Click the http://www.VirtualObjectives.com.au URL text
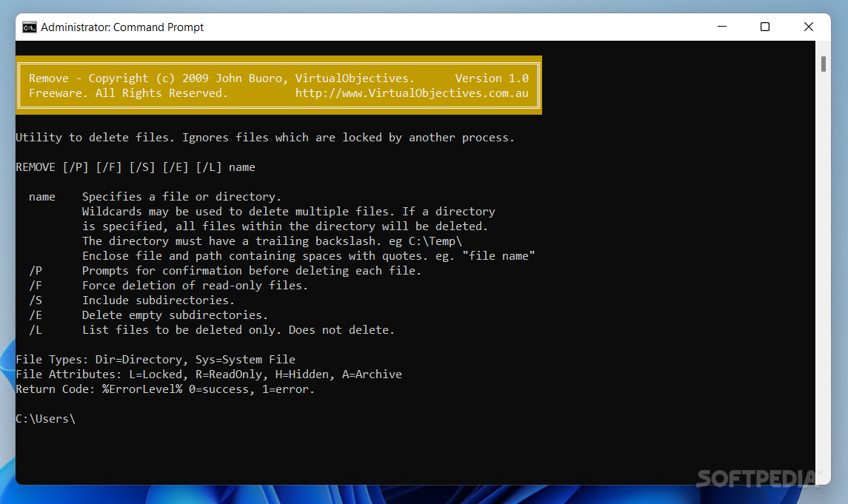848x504 pixels. tap(412, 93)
